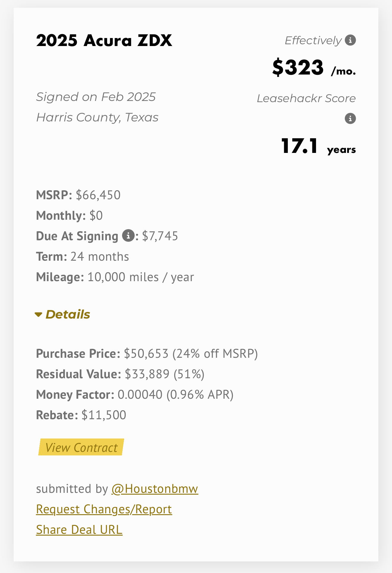The image size is (392, 573).
Task: Open submitter profile @Houstonbmw
Action: [x=155, y=489]
